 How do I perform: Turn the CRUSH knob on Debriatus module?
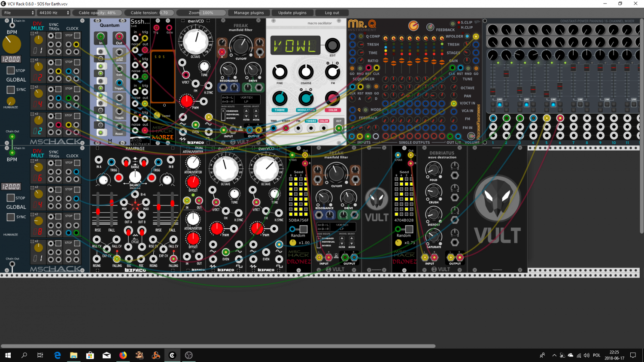click(433, 192)
